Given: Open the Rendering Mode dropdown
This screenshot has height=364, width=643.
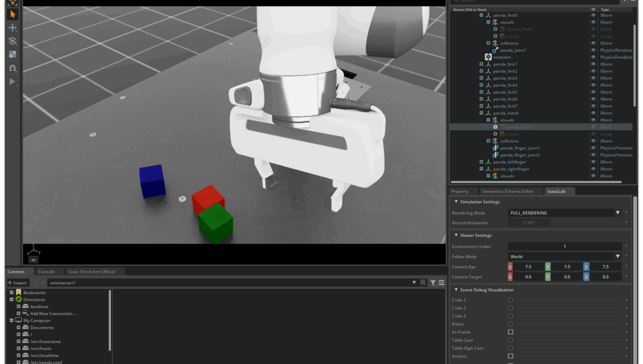Looking at the screenshot, I should click(x=564, y=213).
